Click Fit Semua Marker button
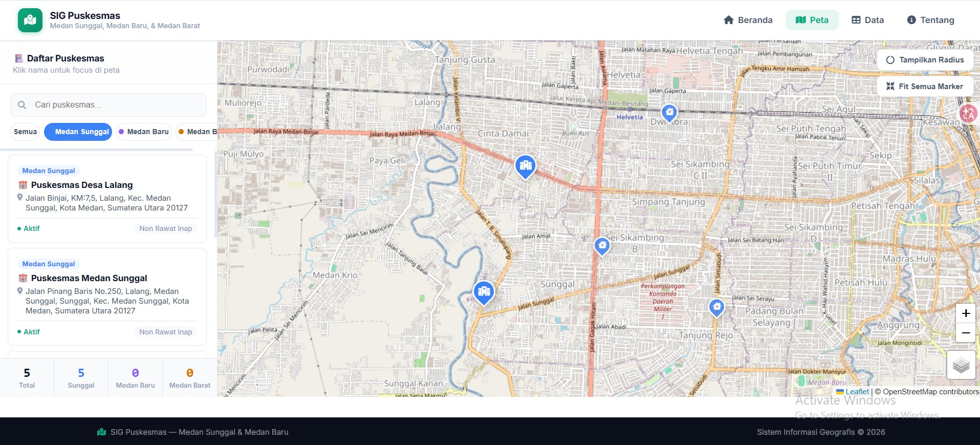Viewport: 980px width, 445px height. (925, 87)
